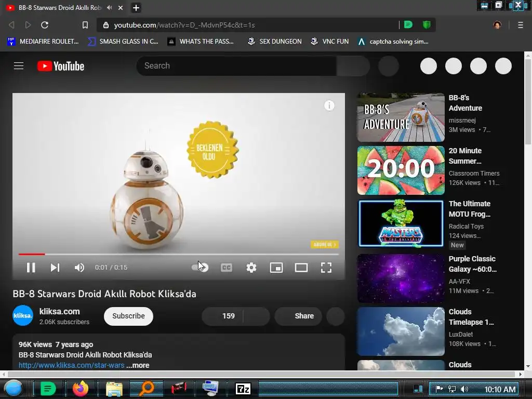Open file explorer folder on taskbar

(x=114, y=389)
